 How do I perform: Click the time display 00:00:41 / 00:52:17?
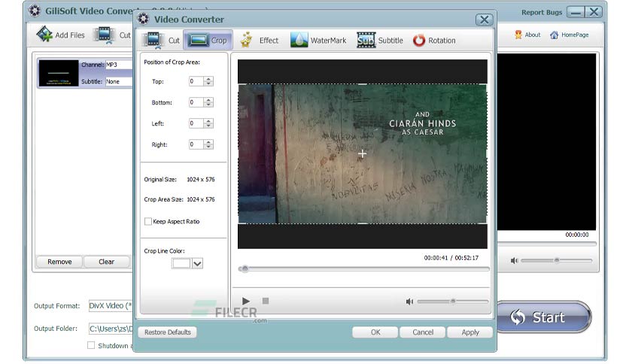pos(451,258)
